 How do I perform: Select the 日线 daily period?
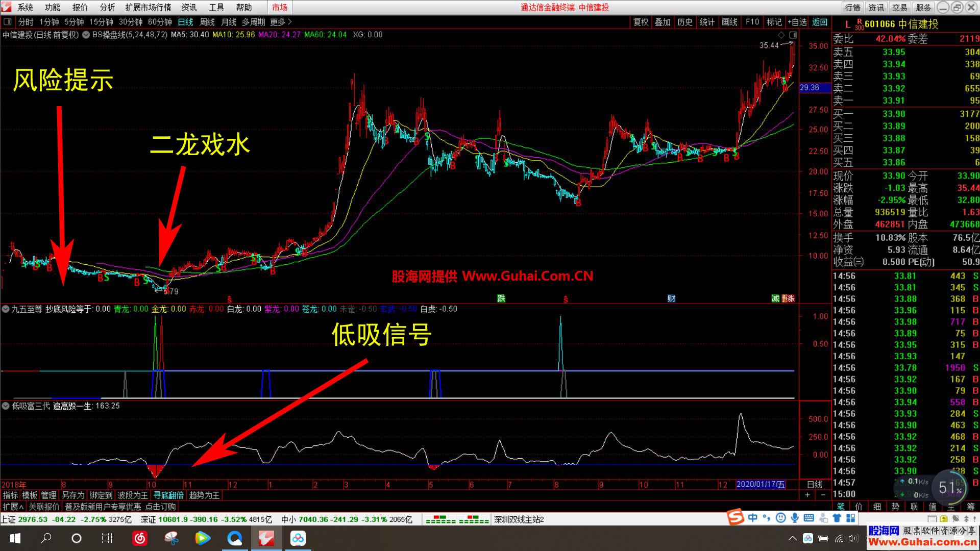point(185,22)
